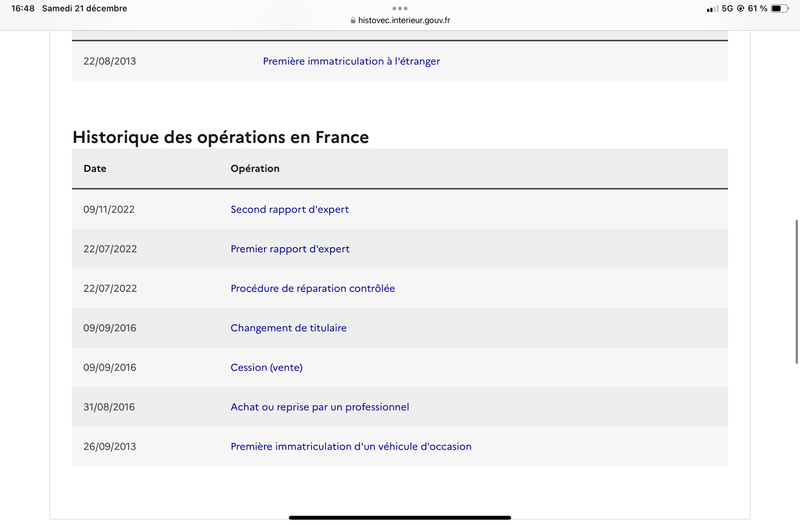Open 'Procédure de réparation contrôlée' link
The width and height of the screenshot is (800, 525).
pyautogui.click(x=313, y=288)
